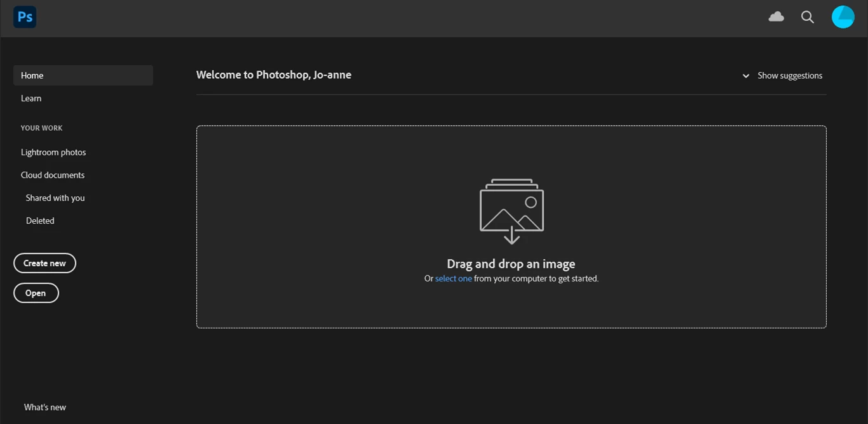Click 'Welcome to Photoshop, Jo-anne' heading
The height and width of the screenshot is (424, 868).
(x=273, y=75)
